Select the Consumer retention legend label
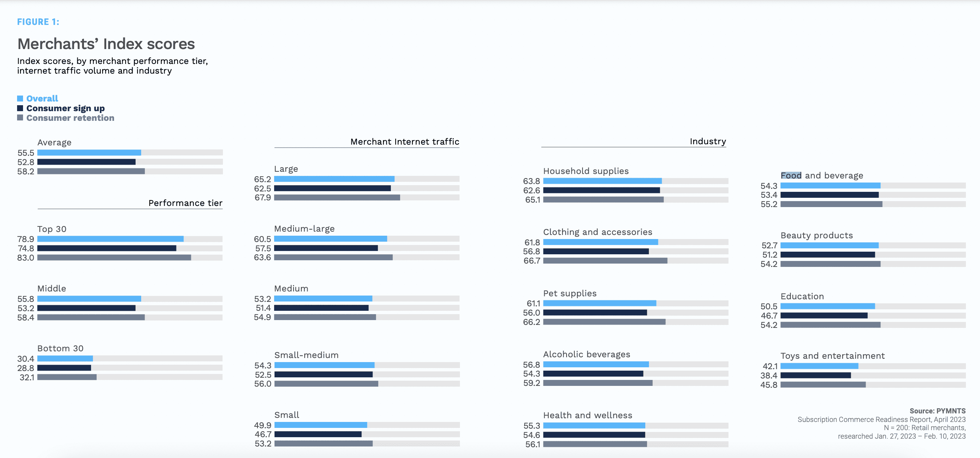This screenshot has height=458, width=980. (x=70, y=118)
